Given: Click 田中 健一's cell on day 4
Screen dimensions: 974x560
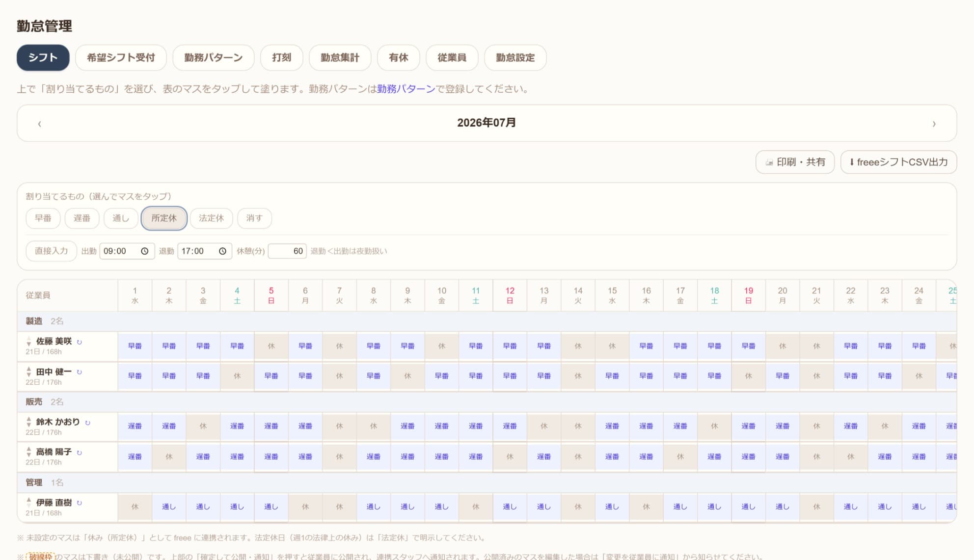Looking at the screenshot, I should coord(237,376).
